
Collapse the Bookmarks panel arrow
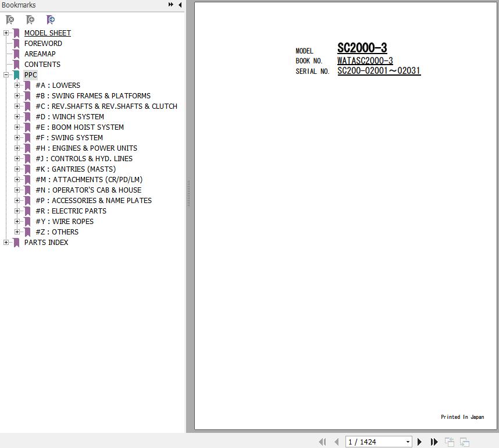180,5
